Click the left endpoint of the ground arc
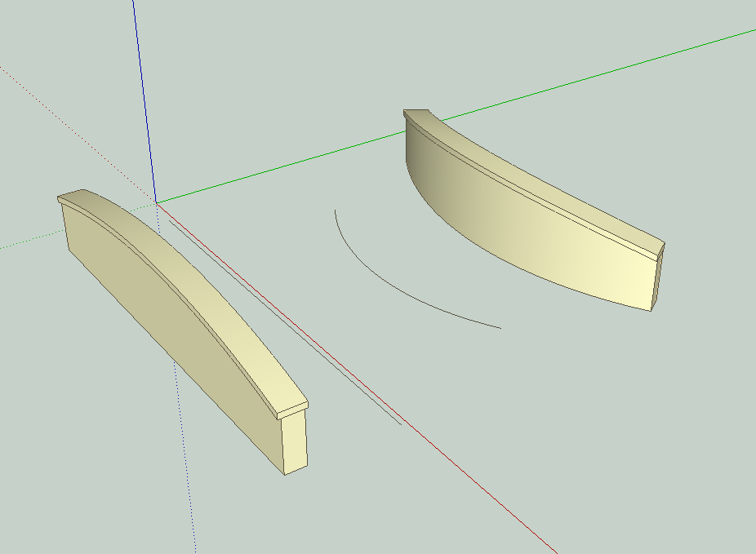The height and width of the screenshot is (554, 756). pos(335,211)
